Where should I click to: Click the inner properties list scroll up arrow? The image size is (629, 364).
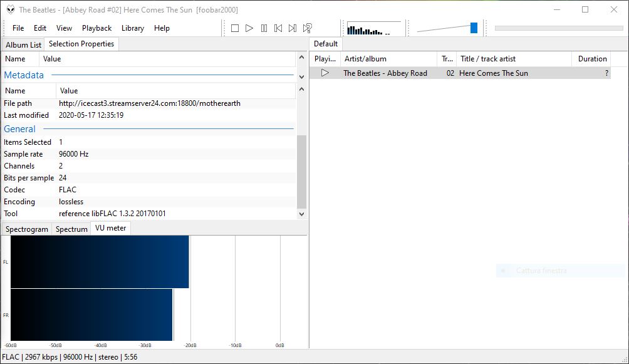[x=302, y=90]
